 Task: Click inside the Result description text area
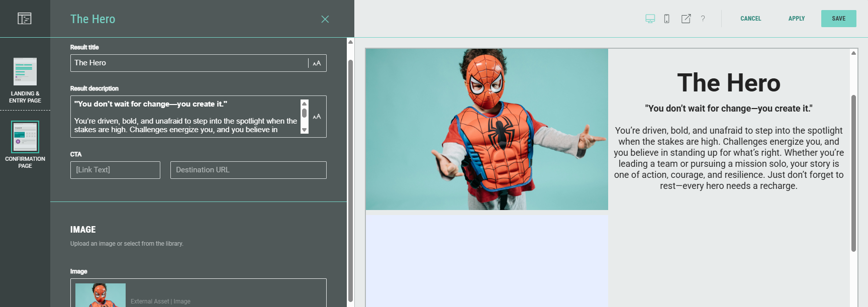[x=186, y=117]
